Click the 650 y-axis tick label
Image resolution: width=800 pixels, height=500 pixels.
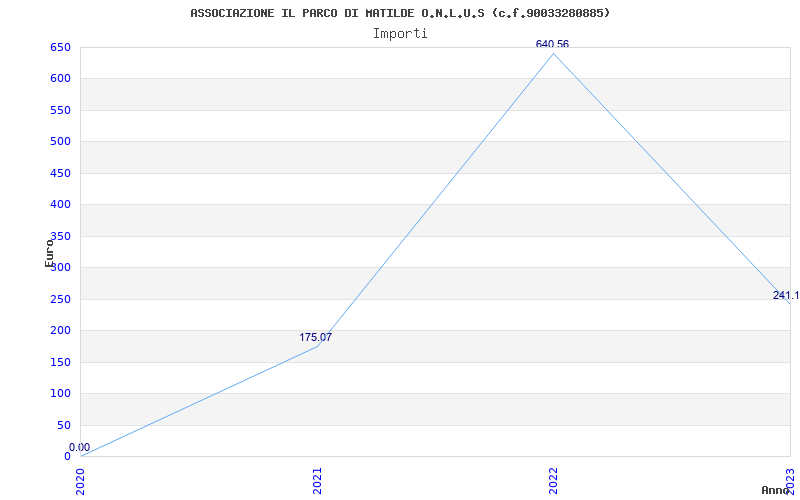pos(60,47)
